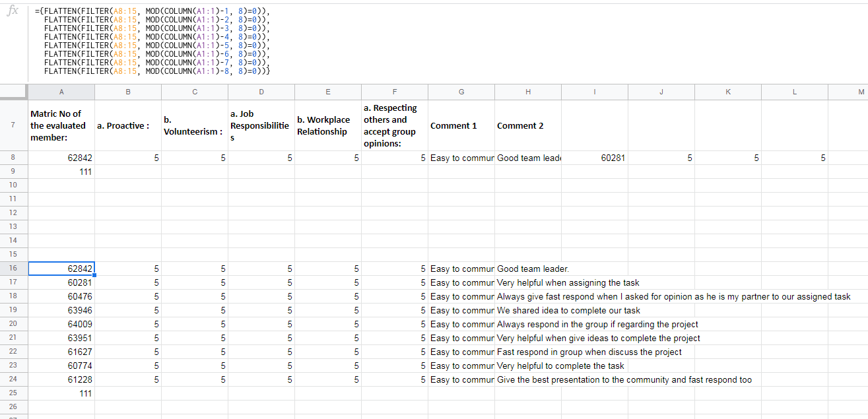Select column B header
This screenshot has height=419, width=868.
pos(128,92)
